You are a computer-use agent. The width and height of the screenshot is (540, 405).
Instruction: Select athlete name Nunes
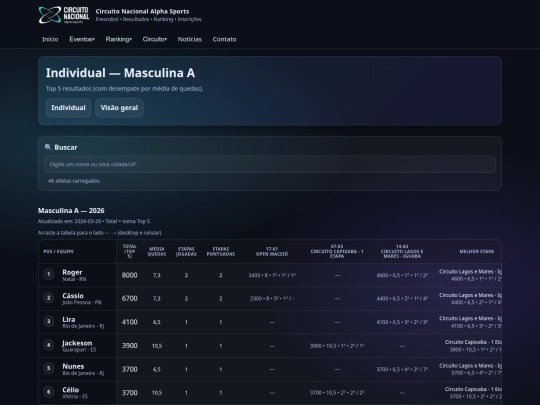point(73,366)
